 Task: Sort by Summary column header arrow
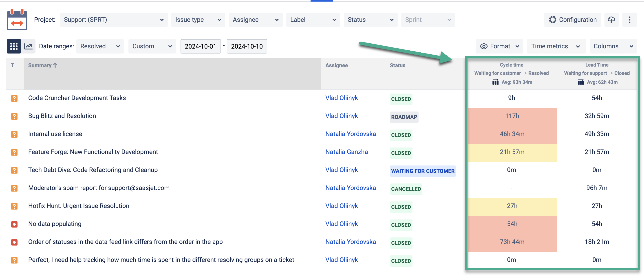(x=55, y=65)
